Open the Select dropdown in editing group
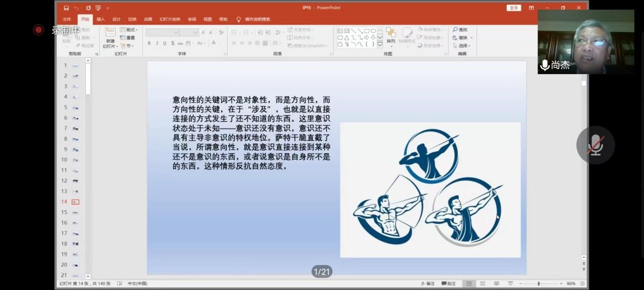The height and width of the screenshot is (290, 644). point(462,46)
